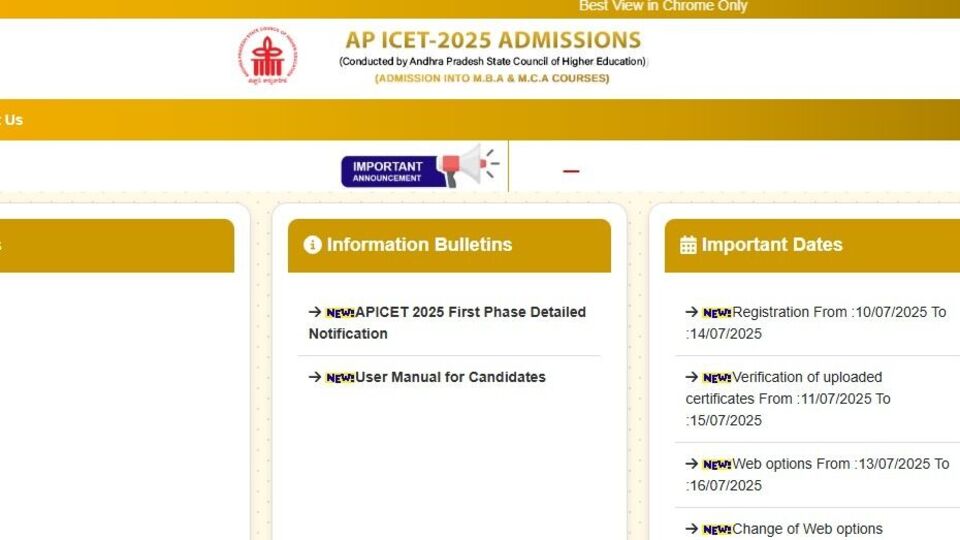960x540 pixels.
Task: Click the APSCHE red emblem logo
Action: [x=268, y=55]
